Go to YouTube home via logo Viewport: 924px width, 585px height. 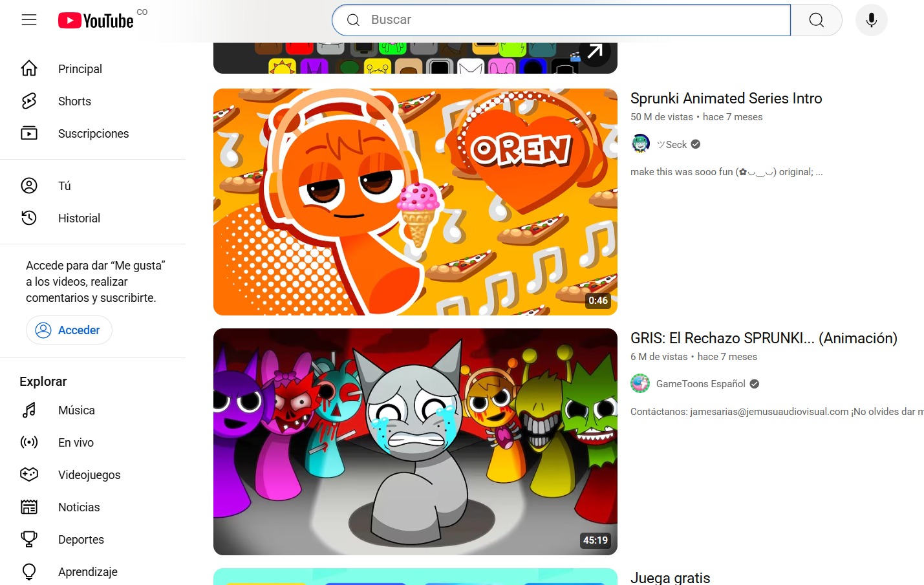click(96, 21)
